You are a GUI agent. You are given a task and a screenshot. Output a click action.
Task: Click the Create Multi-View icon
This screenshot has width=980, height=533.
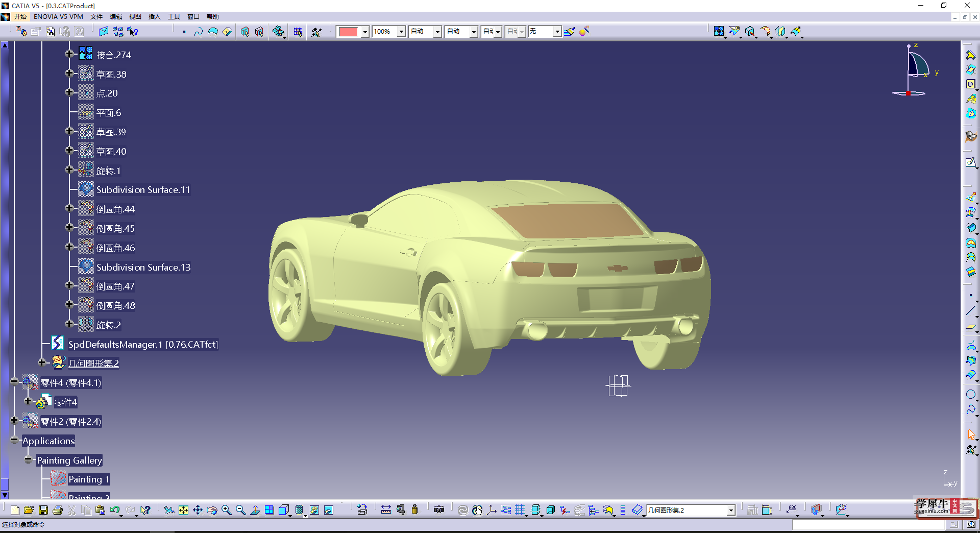click(x=269, y=510)
